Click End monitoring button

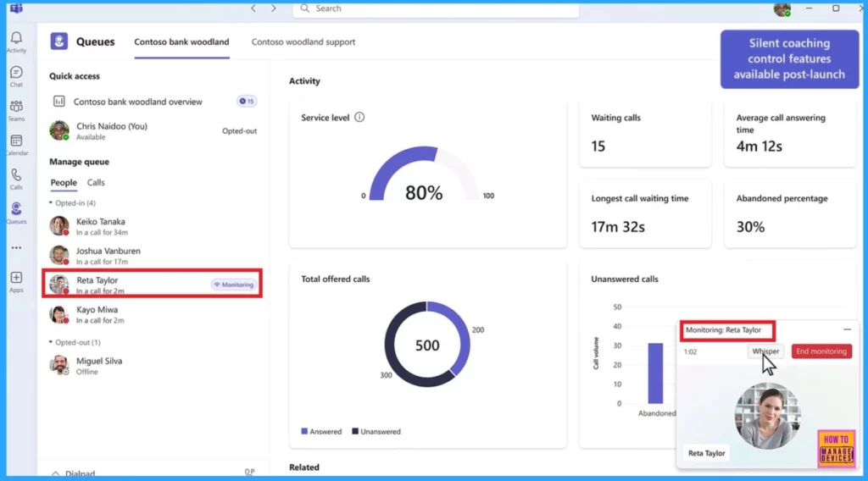pyautogui.click(x=821, y=351)
